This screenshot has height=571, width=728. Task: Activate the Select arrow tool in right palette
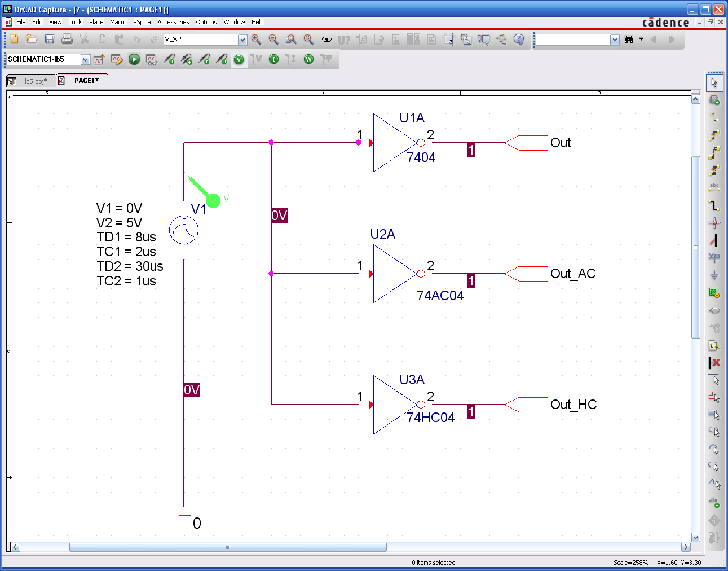click(714, 82)
